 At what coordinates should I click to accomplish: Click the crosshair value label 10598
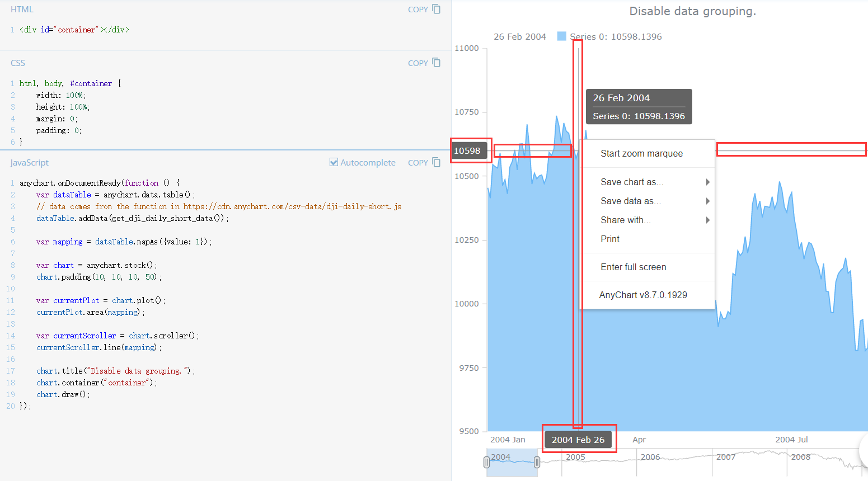pyautogui.click(x=471, y=150)
